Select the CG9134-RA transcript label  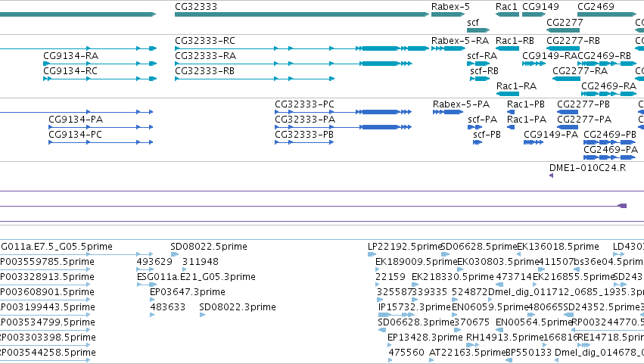click(70, 56)
